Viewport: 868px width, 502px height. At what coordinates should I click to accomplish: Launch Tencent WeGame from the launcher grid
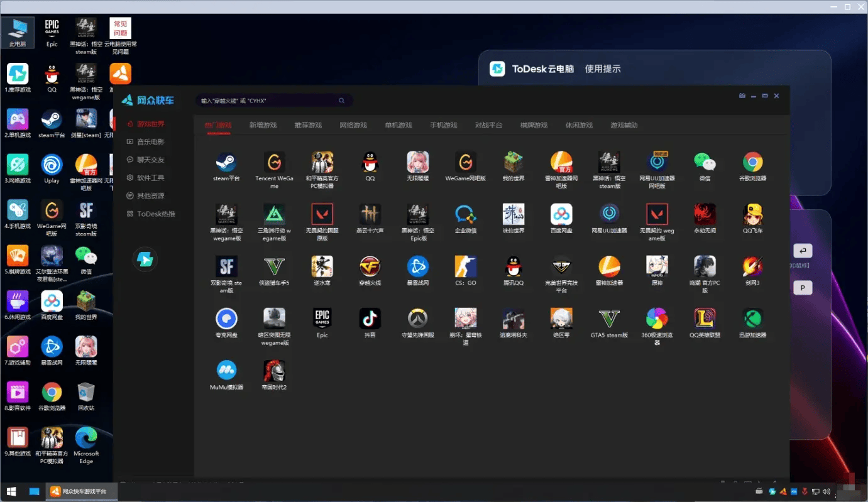(x=274, y=163)
